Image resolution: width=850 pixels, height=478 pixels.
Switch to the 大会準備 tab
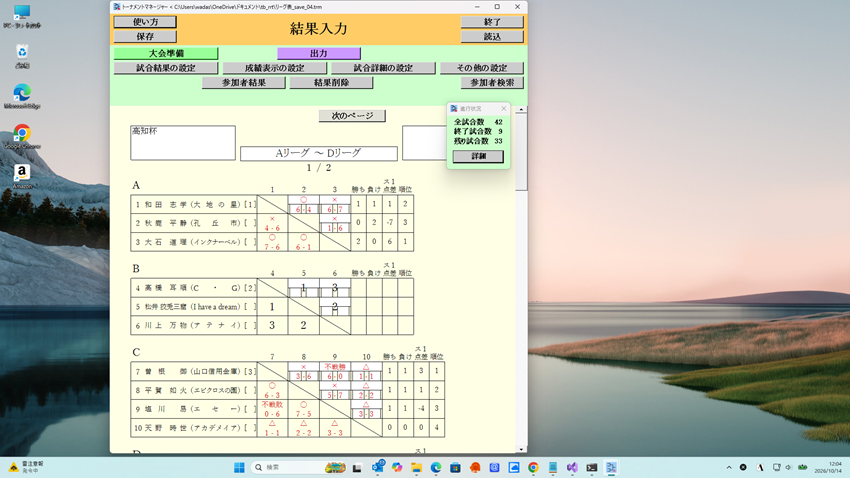[166, 53]
